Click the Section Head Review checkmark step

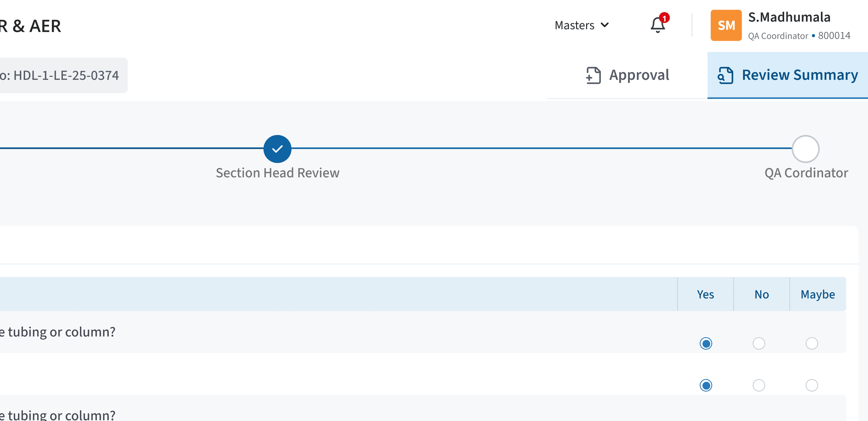coord(277,149)
